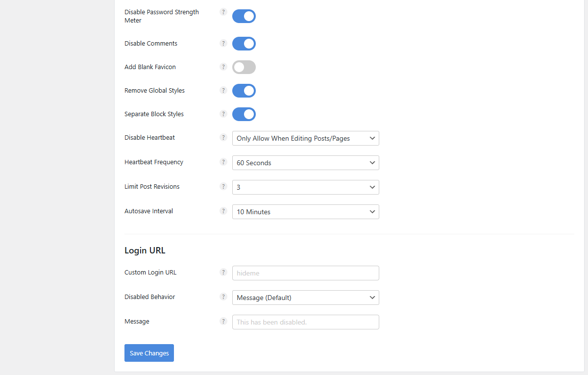Image resolution: width=588 pixels, height=375 pixels.
Task: Open the Autosave Interval dropdown
Action: pyautogui.click(x=305, y=212)
